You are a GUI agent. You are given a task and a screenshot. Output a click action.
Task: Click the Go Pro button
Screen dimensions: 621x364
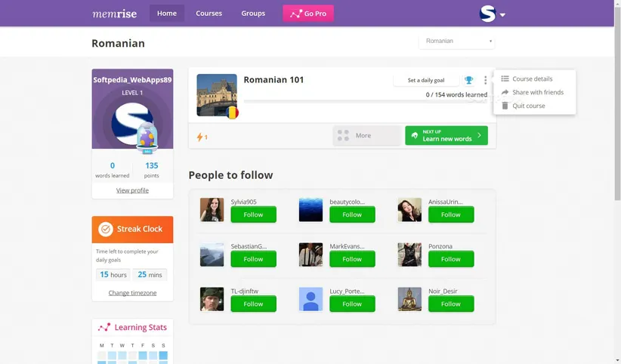tap(308, 14)
